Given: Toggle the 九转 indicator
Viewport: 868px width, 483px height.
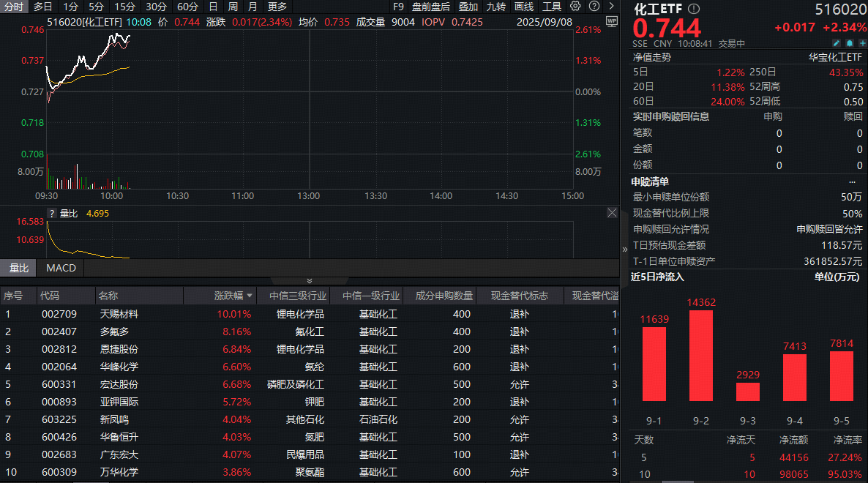Looking at the screenshot, I should pos(496,7).
